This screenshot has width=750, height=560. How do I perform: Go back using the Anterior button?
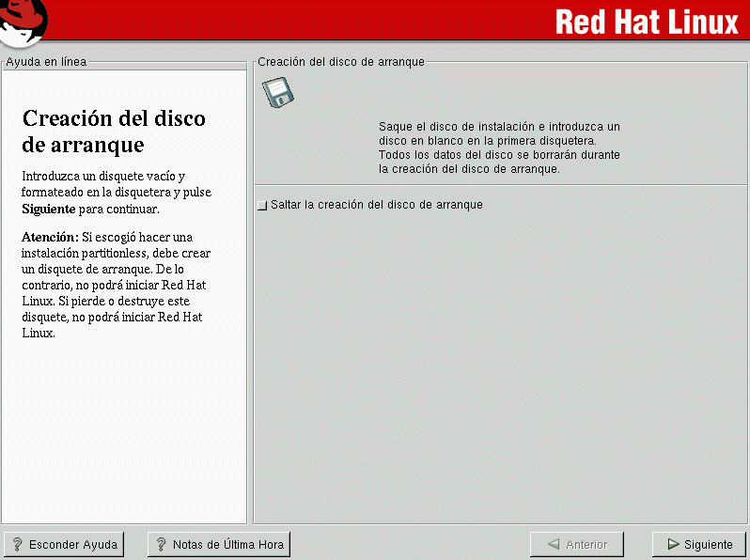pyautogui.click(x=576, y=544)
